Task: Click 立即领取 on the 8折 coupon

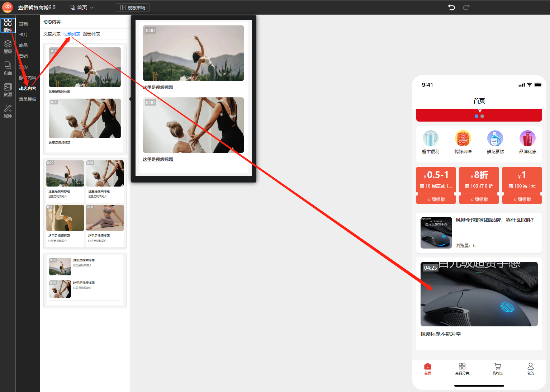Action: click(479, 199)
